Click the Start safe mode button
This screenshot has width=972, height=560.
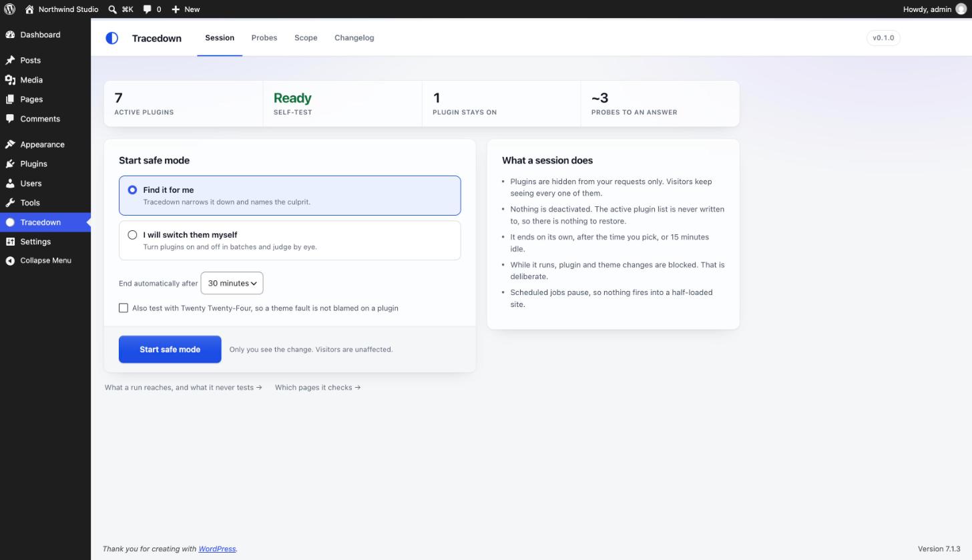tap(170, 349)
